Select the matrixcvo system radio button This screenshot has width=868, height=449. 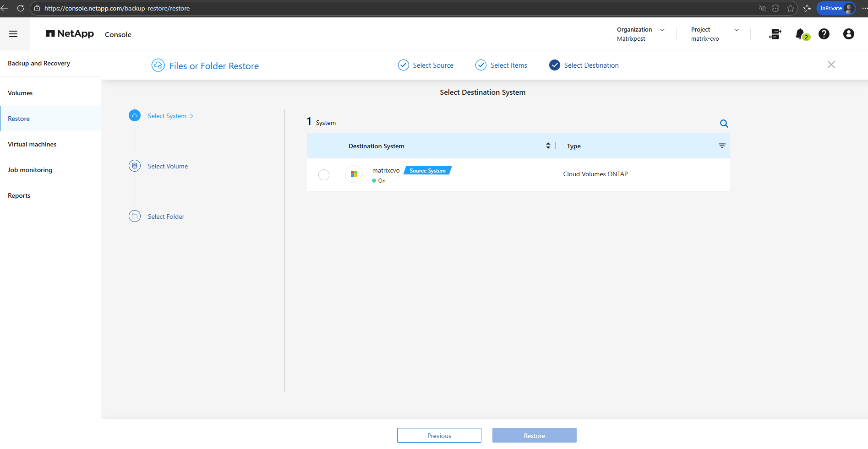(x=324, y=175)
